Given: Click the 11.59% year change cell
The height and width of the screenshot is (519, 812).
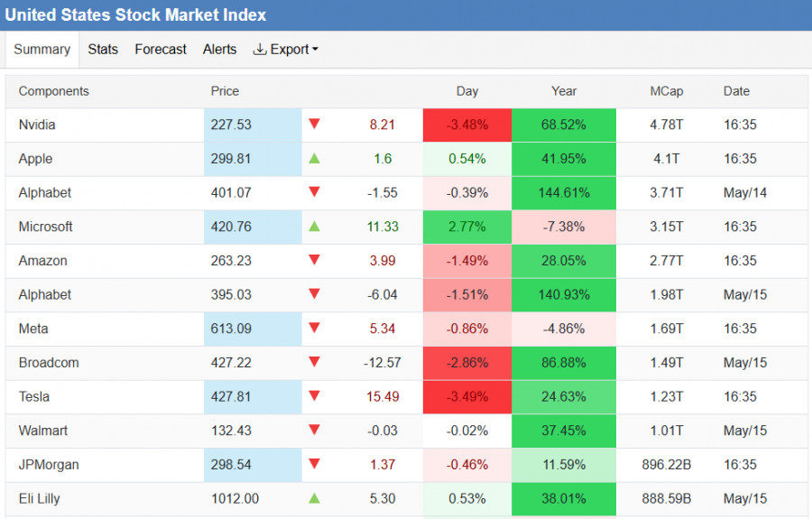Looking at the screenshot, I should point(564,465).
